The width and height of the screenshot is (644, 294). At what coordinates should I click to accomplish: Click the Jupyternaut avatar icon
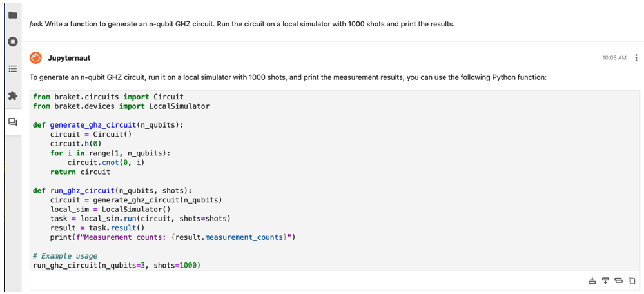point(35,58)
